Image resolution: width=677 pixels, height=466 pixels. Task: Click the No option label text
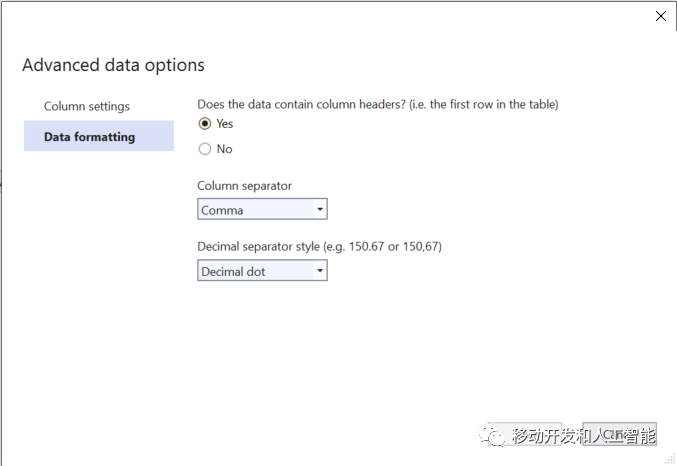pos(225,149)
